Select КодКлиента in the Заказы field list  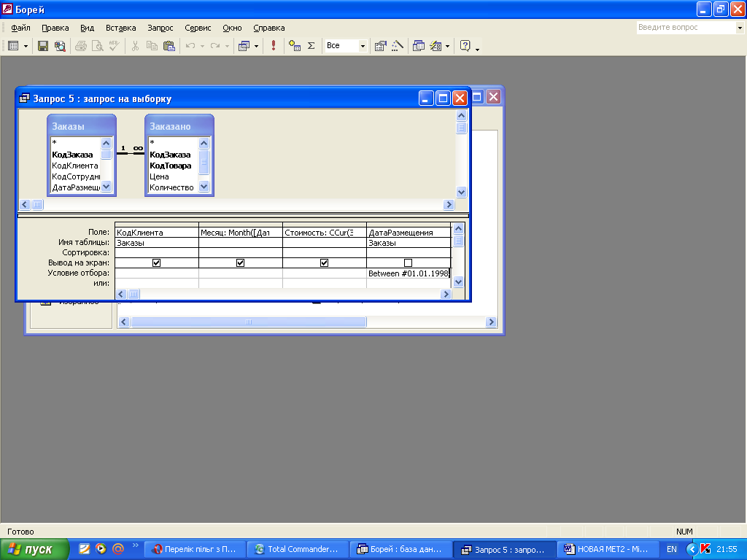pos(75,166)
